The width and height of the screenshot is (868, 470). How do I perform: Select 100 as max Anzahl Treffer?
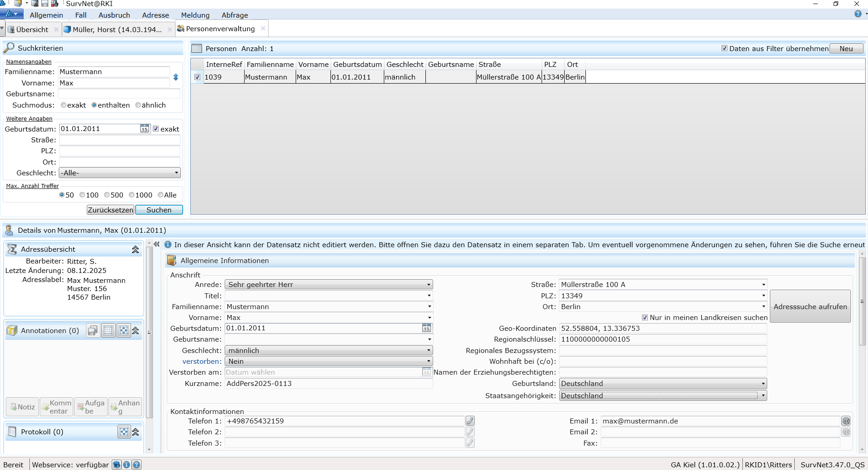tap(82, 195)
